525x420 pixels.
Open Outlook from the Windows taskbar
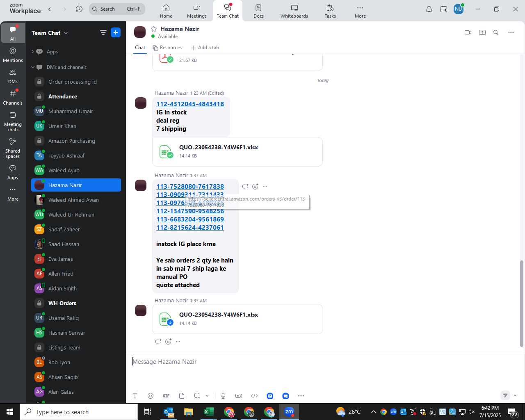tap(169, 412)
